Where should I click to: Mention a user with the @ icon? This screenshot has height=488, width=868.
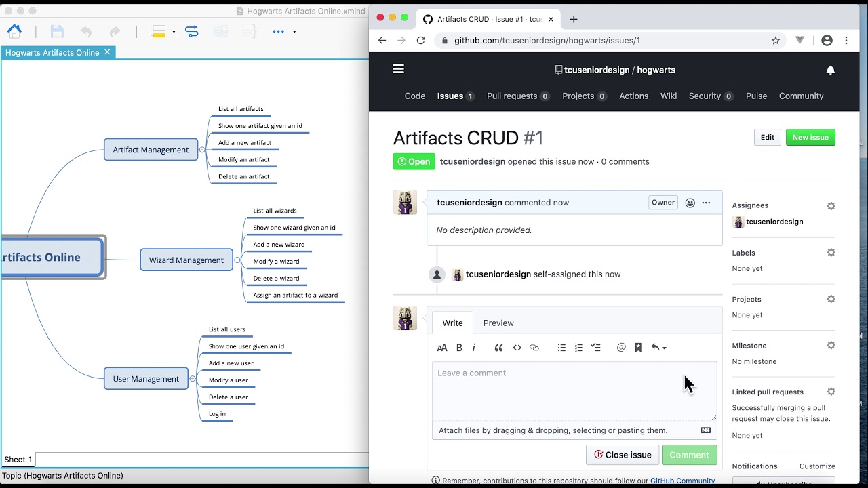point(621,348)
